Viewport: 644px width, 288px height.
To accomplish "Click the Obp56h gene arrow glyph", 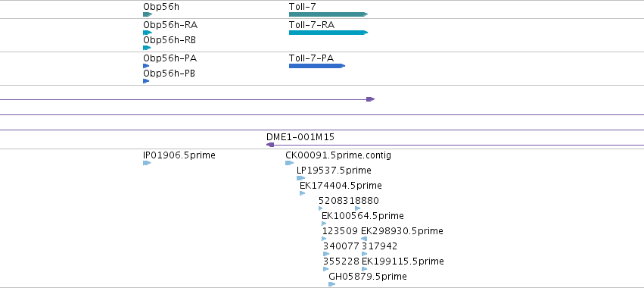I will 148,14.
